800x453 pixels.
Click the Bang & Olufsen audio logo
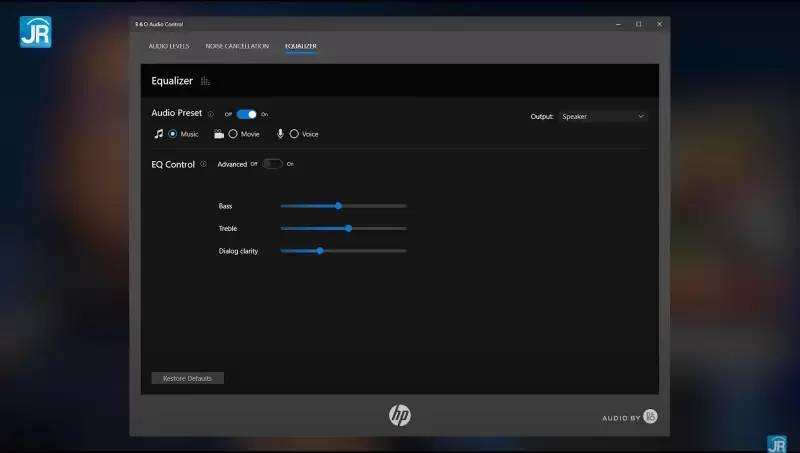click(x=651, y=416)
